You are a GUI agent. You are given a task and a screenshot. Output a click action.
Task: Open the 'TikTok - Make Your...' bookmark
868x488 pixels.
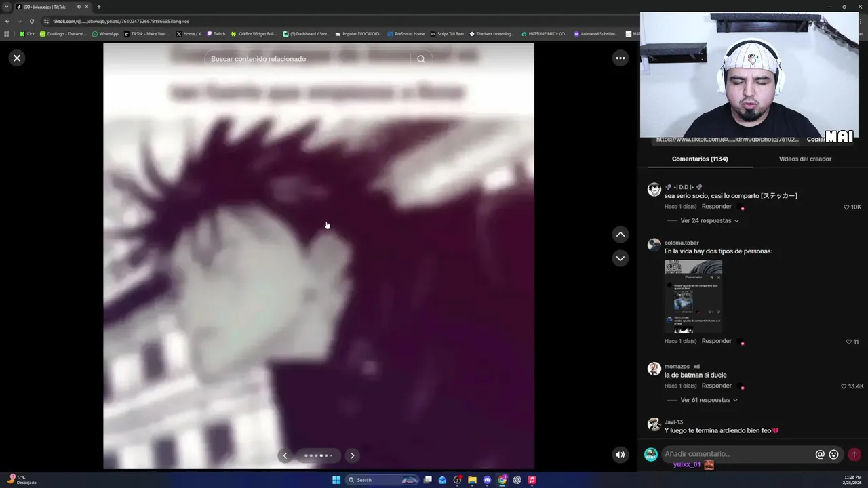pyautogui.click(x=146, y=33)
